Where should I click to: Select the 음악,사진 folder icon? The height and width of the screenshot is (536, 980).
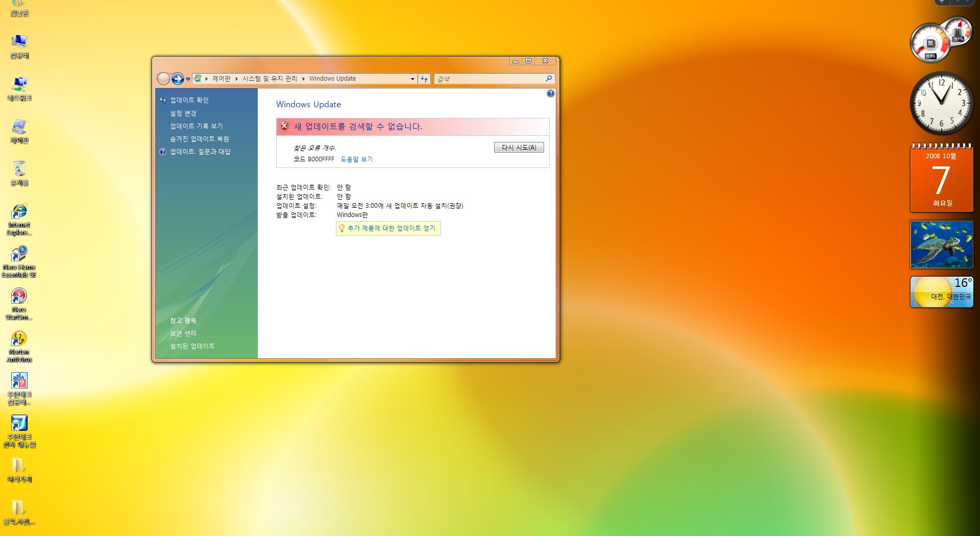coord(19,512)
